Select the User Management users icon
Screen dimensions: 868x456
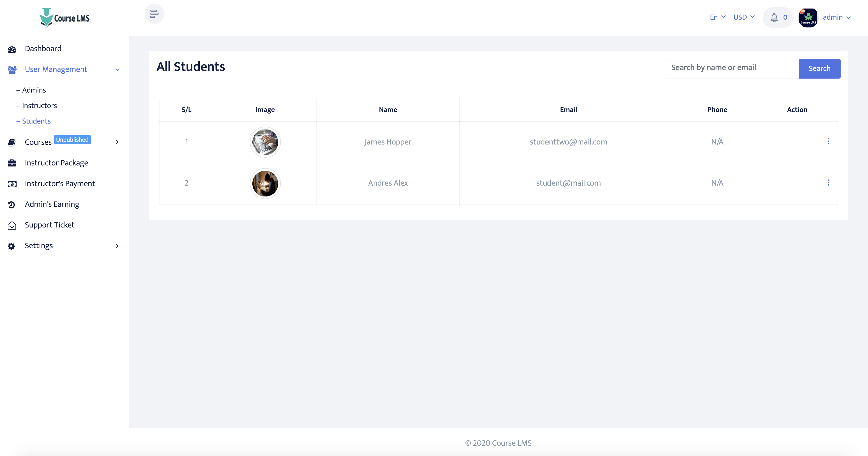(12, 70)
